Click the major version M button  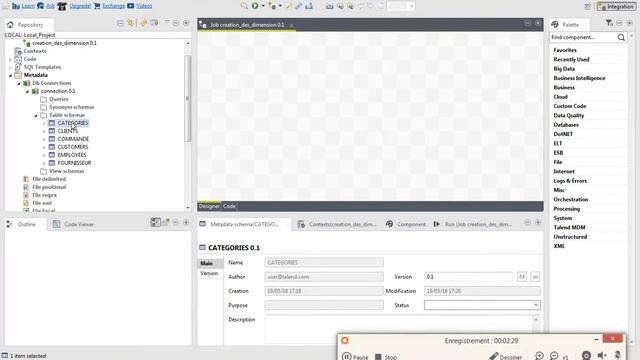[x=522, y=277]
